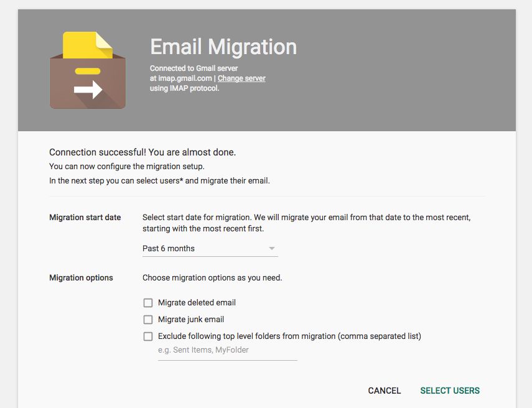Viewport: 532px width, 408px height.
Task: Click the Email Migration heading
Action: 223,47
